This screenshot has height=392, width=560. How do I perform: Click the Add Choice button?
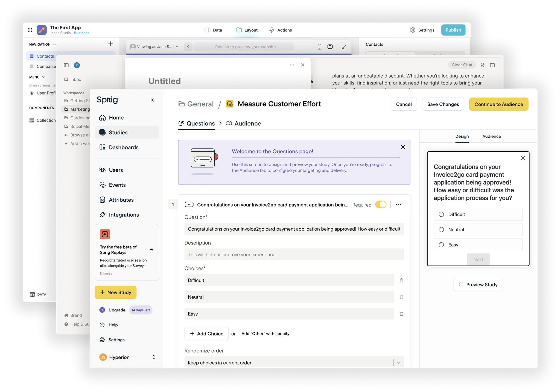tap(206, 334)
